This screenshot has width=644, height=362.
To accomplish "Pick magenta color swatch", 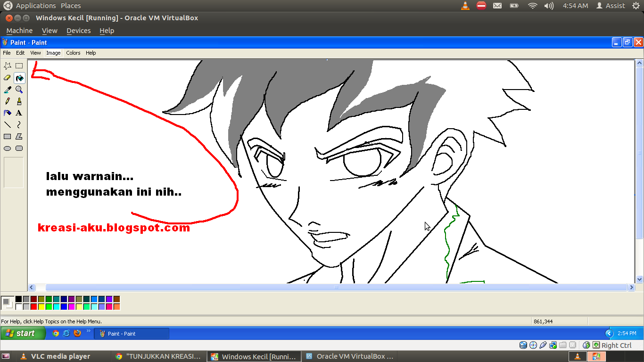I will pos(71,306).
